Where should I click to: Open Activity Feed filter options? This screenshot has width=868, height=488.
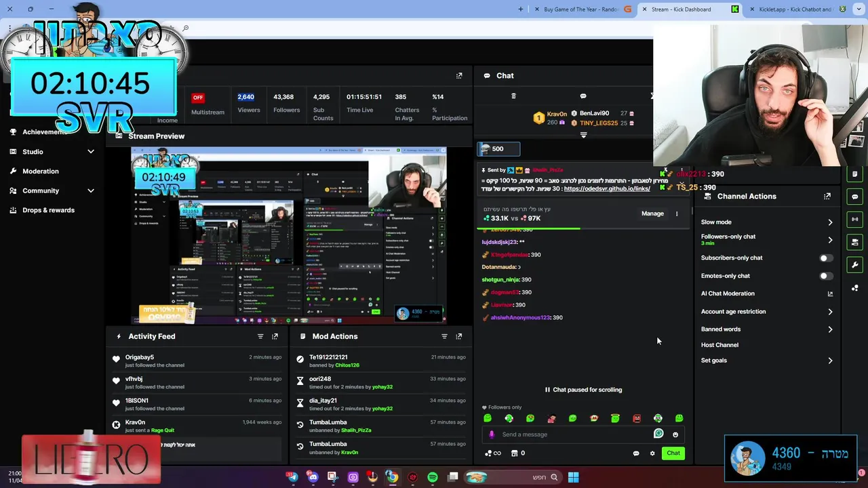coord(260,336)
